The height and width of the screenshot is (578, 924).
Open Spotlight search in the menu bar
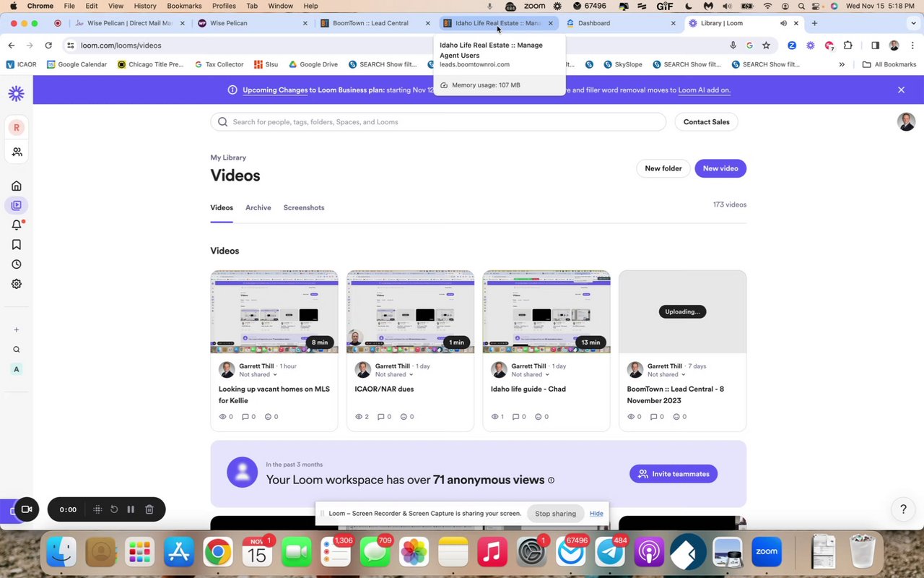(801, 6)
